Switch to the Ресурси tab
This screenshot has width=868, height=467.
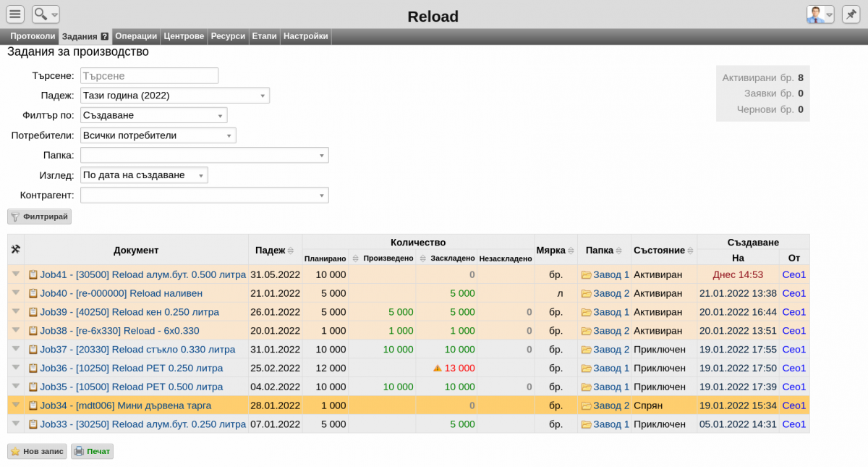(x=228, y=36)
